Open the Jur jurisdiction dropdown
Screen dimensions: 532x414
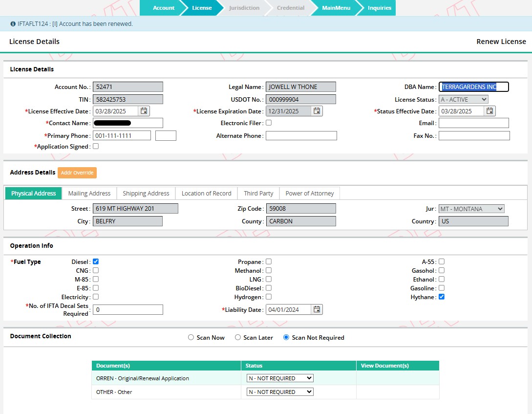pyautogui.click(x=471, y=209)
